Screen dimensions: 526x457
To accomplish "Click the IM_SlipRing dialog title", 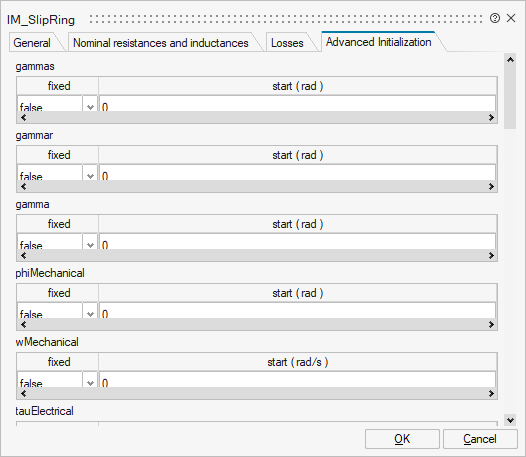I will pos(41,20).
